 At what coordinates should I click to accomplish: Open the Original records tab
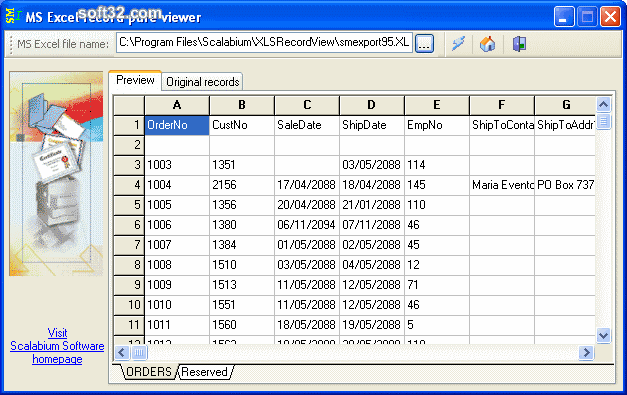pos(202,82)
